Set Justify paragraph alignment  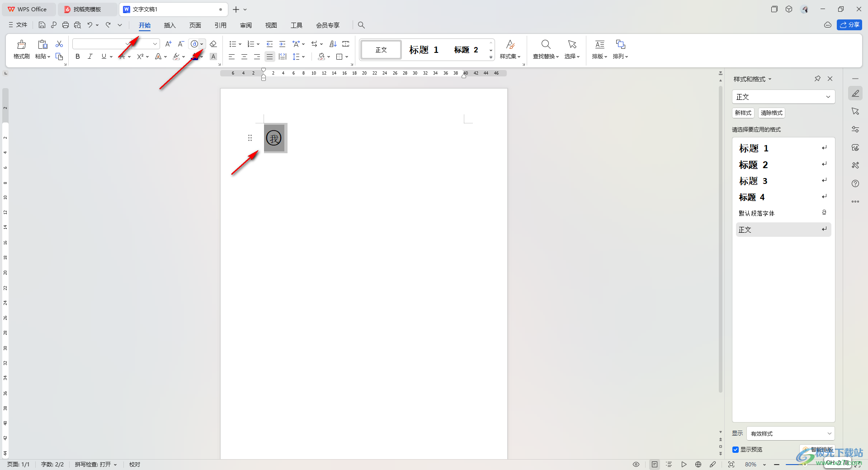click(x=269, y=56)
